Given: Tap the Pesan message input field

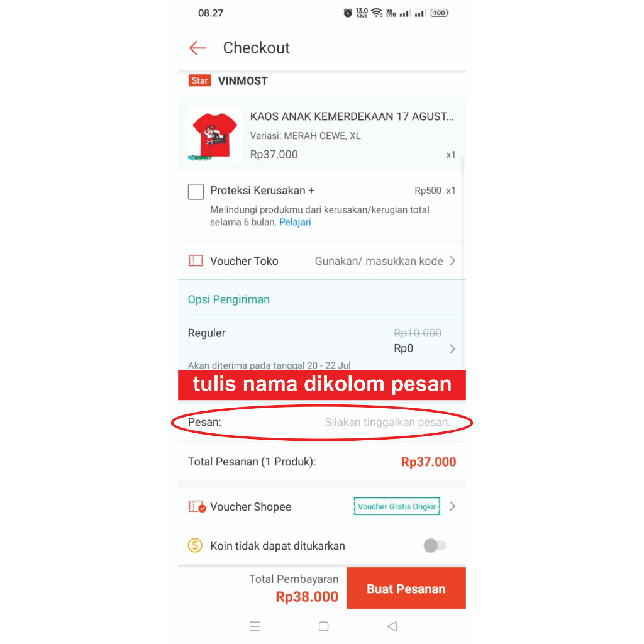Looking at the screenshot, I should coord(322,422).
